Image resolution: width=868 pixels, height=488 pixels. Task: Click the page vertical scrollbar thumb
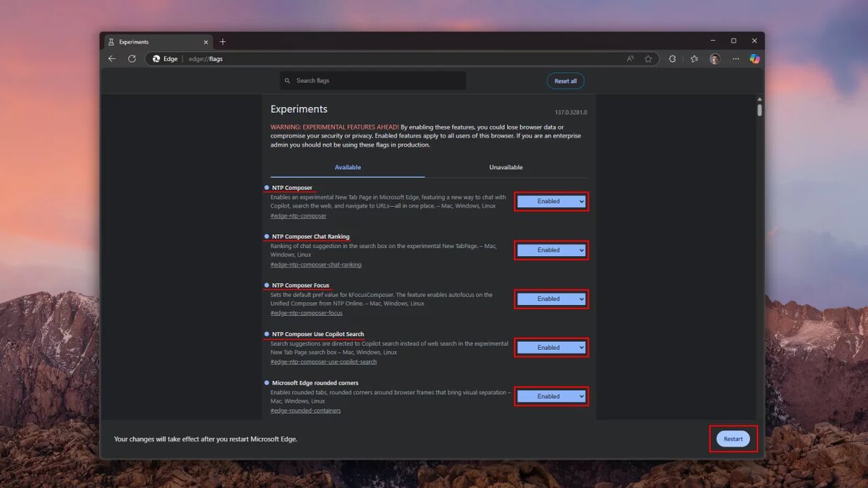point(759,110)
